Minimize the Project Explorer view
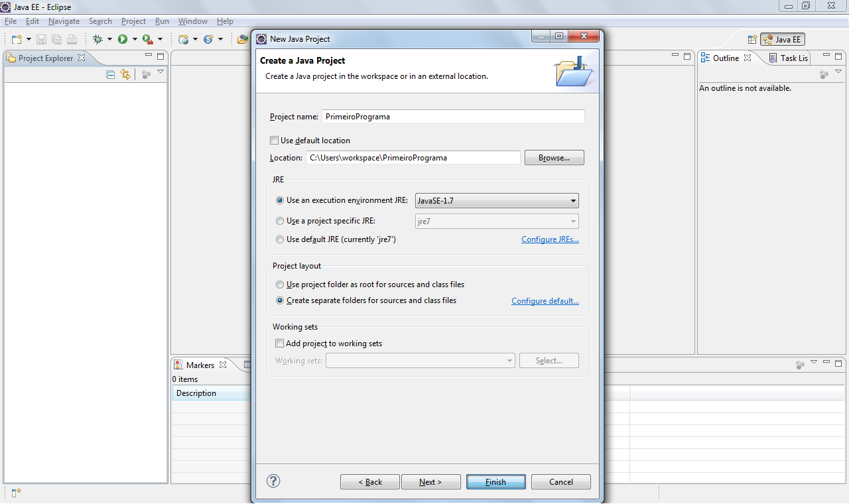The image size is (849, 504). pyautogui.click(x=148, y=56)
